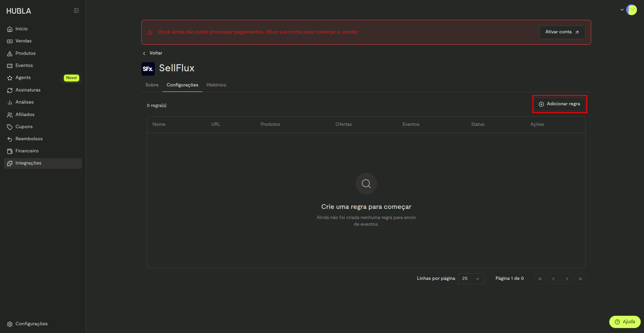Open the Ajuda help button
644x333 pixels.
[x=625, y=322]
